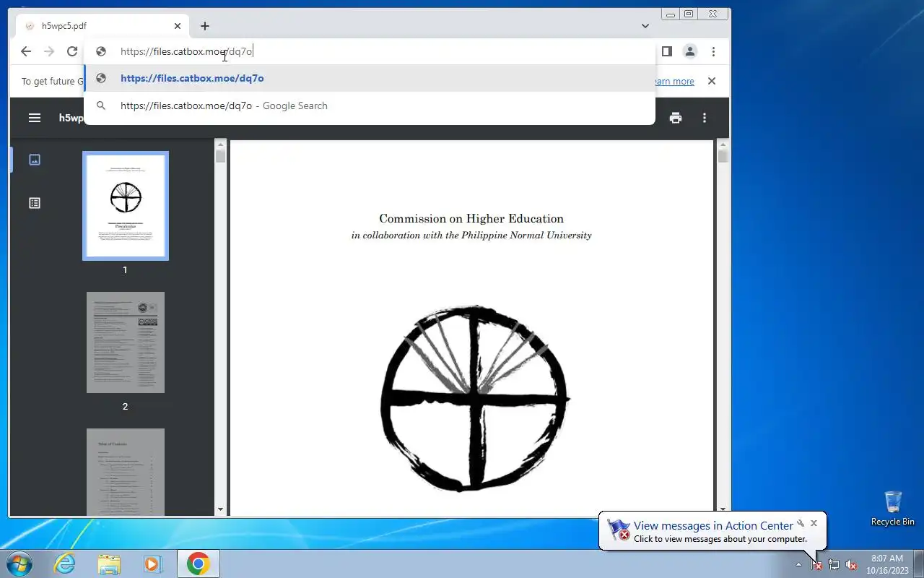
Task: Click the network tray icon
Action: [834, 564]
